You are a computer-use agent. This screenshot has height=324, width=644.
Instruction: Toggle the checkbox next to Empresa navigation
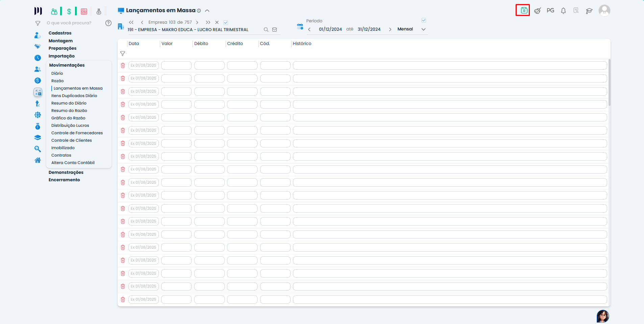click(226, 23)
